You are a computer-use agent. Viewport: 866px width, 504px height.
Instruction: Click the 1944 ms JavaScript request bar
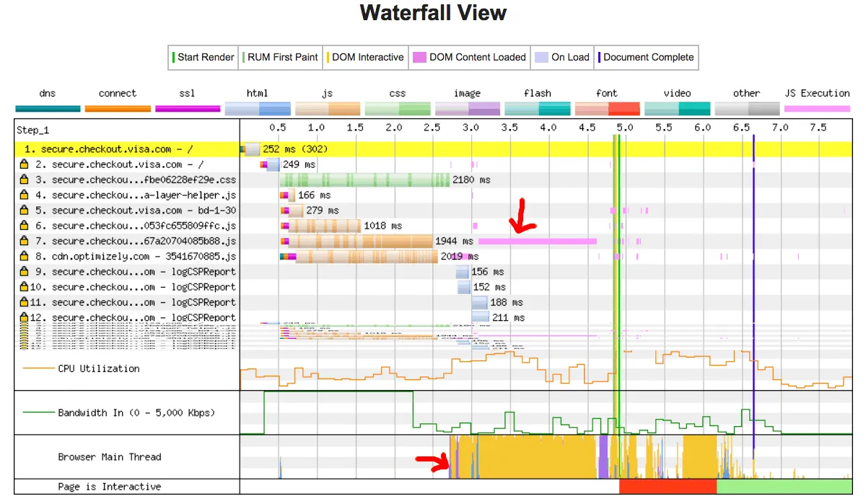point(359,241)
